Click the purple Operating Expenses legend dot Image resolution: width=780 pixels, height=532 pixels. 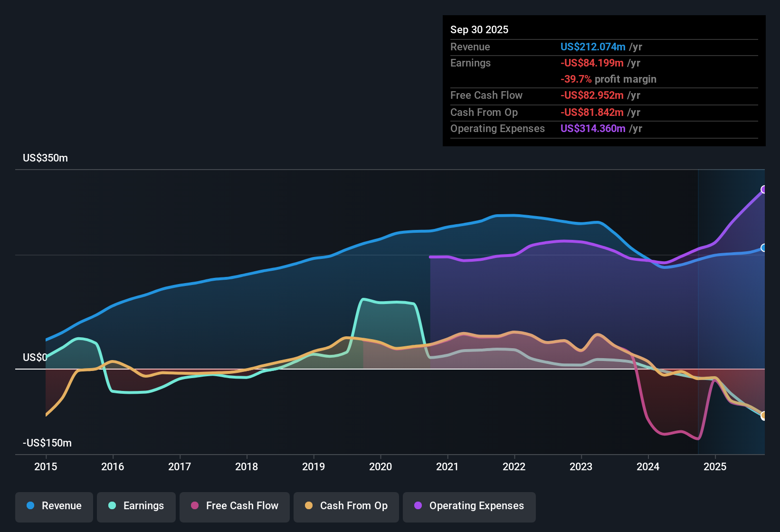coord(418,506)
